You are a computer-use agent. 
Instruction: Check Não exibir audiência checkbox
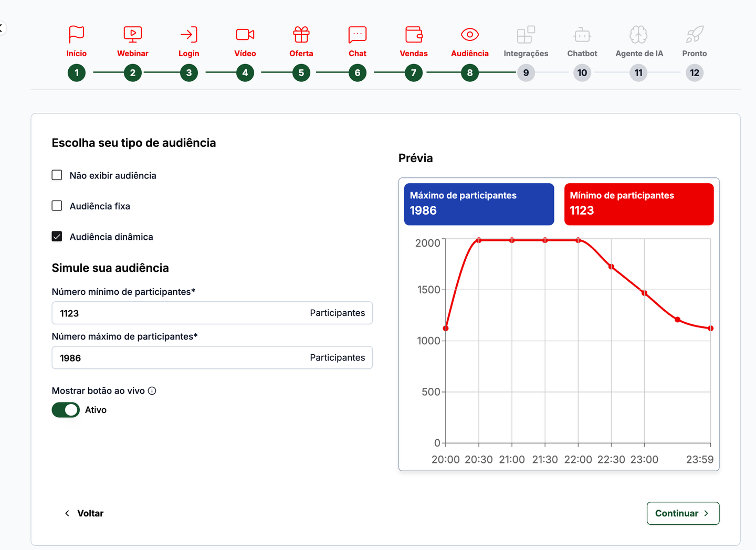coord(57,175)
